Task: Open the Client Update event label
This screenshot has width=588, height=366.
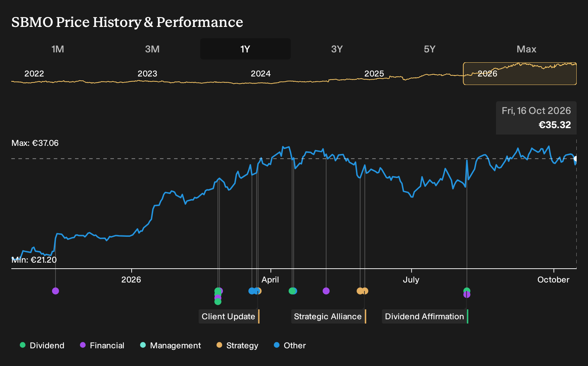Action: click(229, 316)
